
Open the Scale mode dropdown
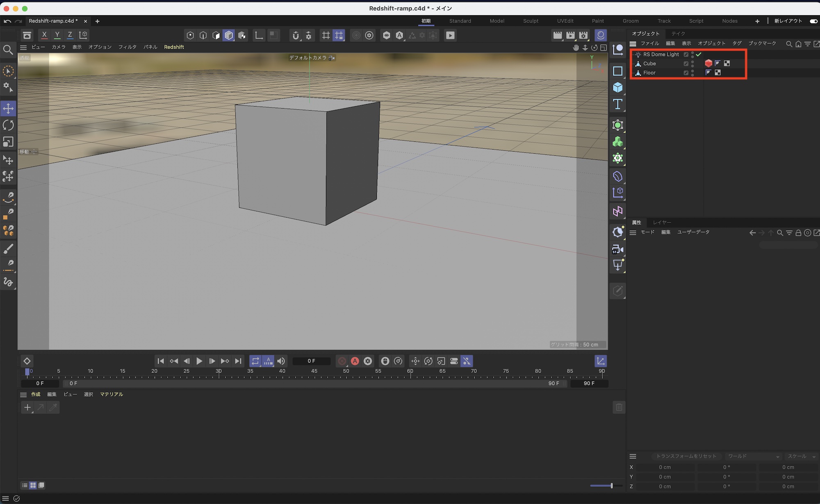pos(801,456)
